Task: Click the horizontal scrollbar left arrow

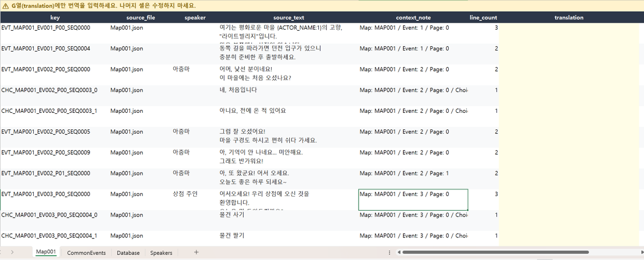Action: coord(398,252)
